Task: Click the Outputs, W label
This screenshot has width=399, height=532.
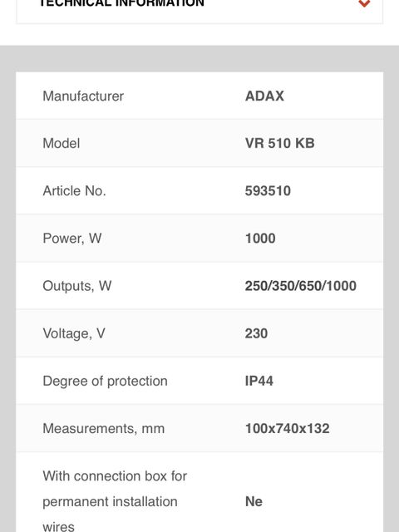Action: click(x=77, y=286)
